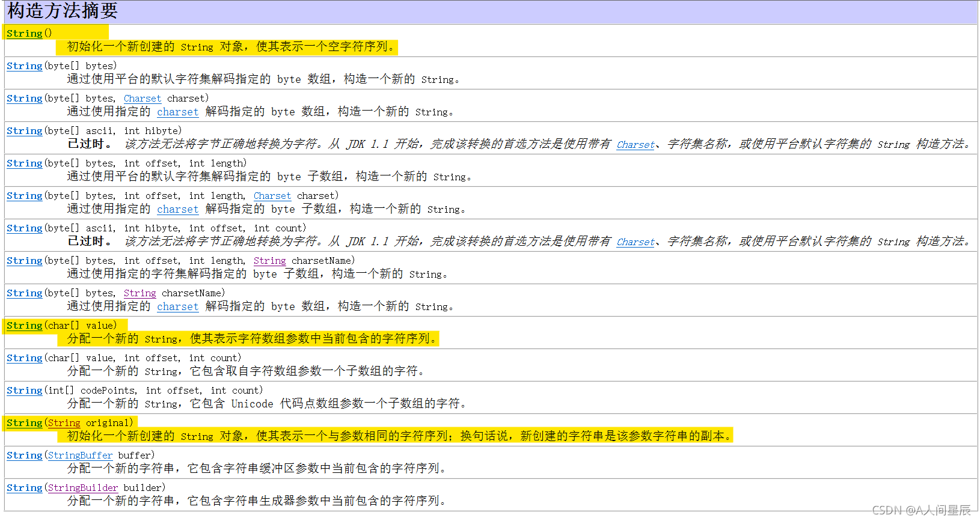Click Charset type in String(byte[] bytes, Charset charset)
980x521 pixels.
click(x=142, y=99)
